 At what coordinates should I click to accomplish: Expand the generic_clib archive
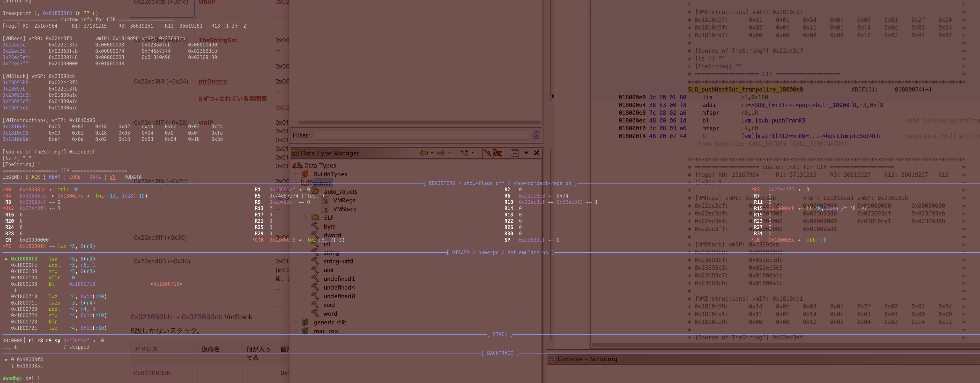point(296,322)
